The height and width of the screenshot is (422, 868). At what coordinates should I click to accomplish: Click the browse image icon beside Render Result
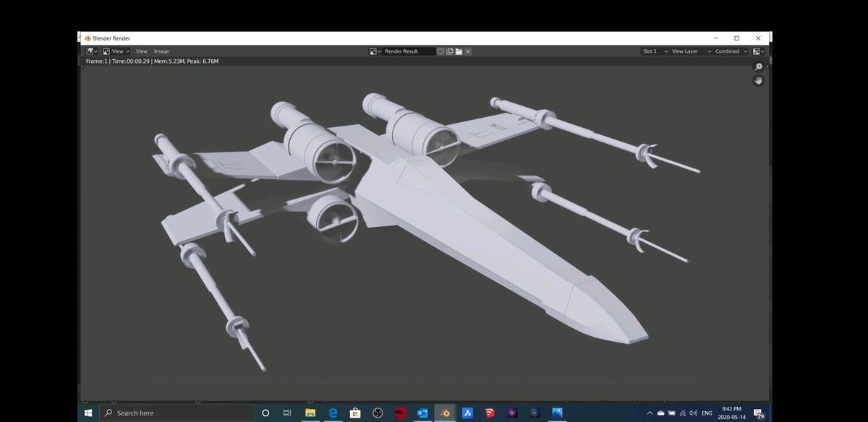point(375,51)
